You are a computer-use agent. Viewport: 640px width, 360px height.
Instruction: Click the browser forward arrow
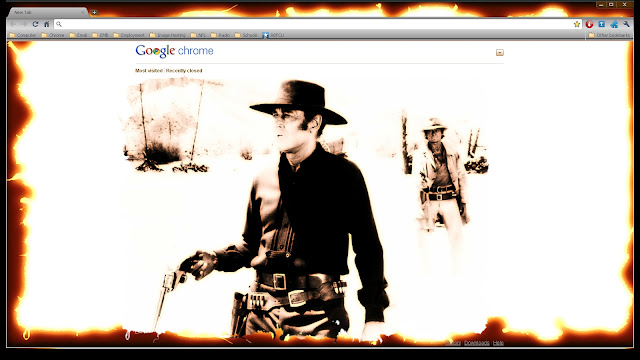(24, 24)
